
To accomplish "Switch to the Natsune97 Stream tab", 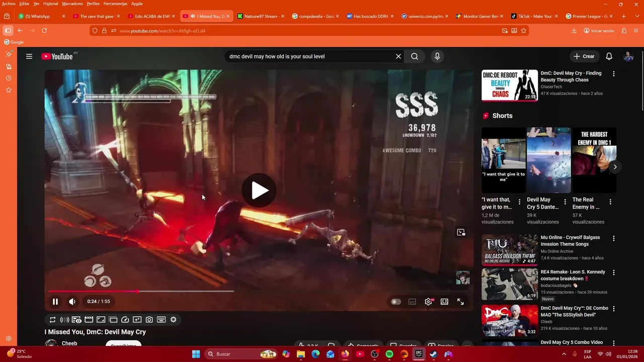I will 261,16.
